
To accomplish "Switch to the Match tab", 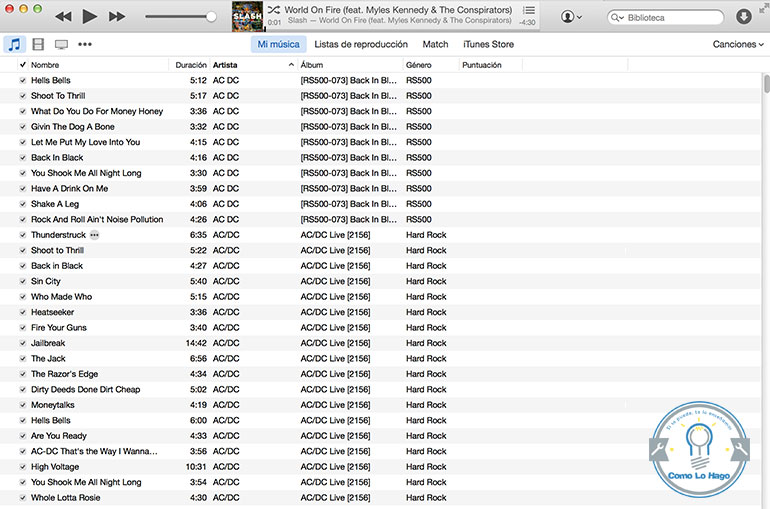I will point(435,44).
